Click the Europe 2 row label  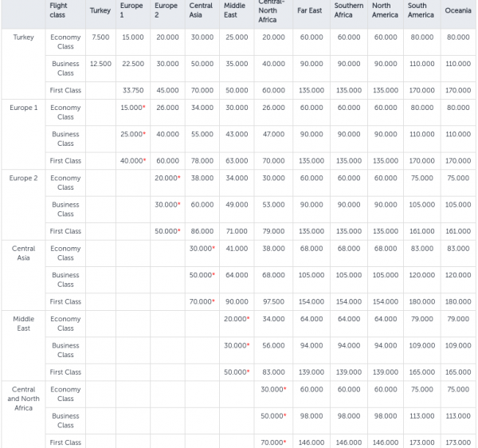click(23, 178)
